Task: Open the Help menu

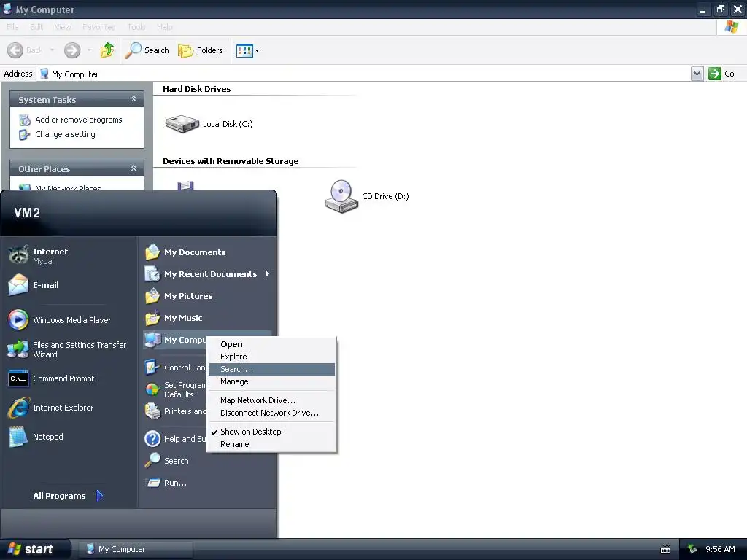Action: pyautogui.click(x=164, y=27)
